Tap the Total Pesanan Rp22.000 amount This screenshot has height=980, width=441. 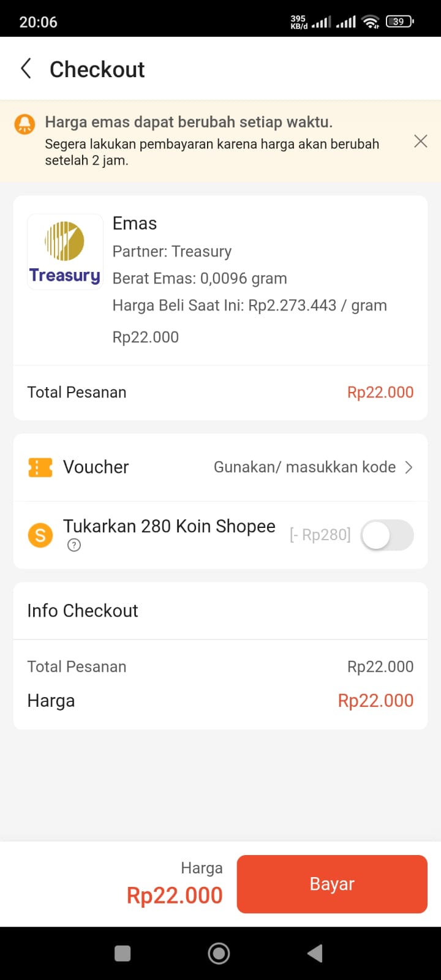[x=380, y=393]
